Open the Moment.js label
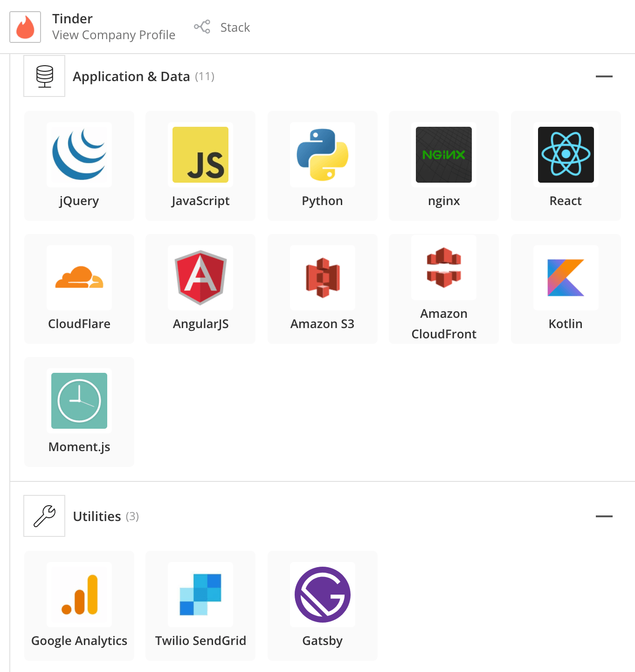The height and width of the screenshot is (672, 635). pyautogui.click(x=79, y=447)
